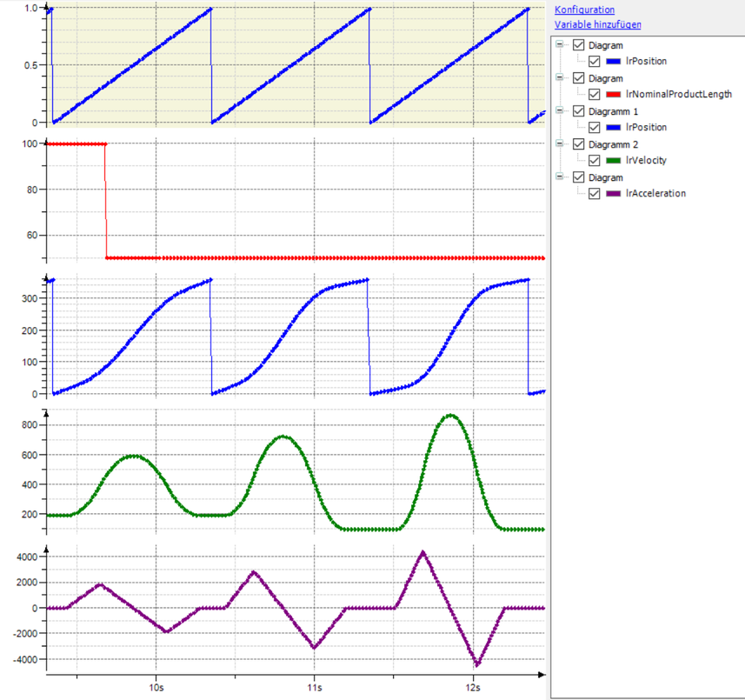
Task: Click the 12s label on time axis
Action: (472, 687)
